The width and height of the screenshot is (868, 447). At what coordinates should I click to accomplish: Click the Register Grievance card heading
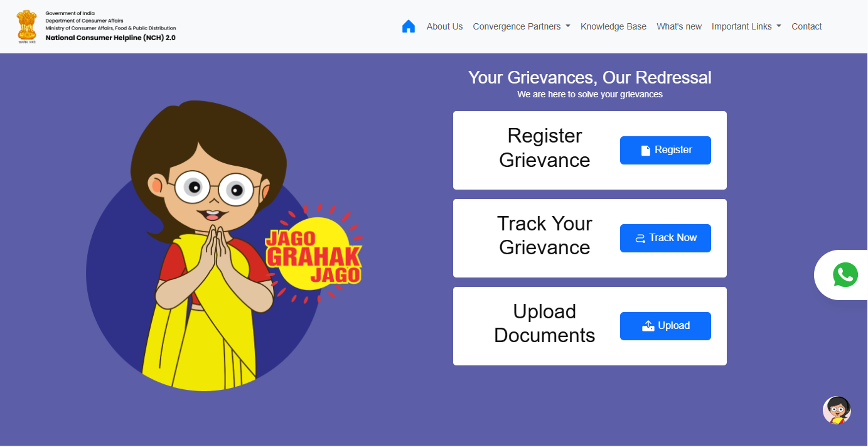[x=544, y=148]
